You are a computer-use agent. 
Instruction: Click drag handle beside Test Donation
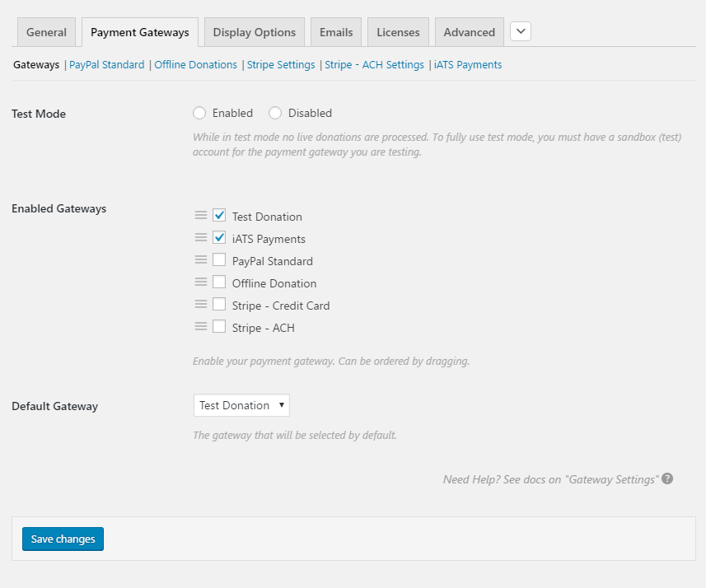point(201,215)
